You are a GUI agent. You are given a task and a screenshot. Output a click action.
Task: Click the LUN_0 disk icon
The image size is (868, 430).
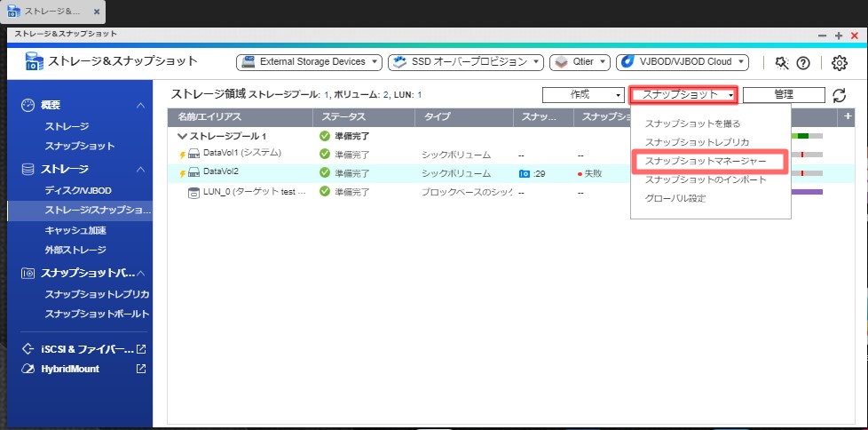coord(193,192)
